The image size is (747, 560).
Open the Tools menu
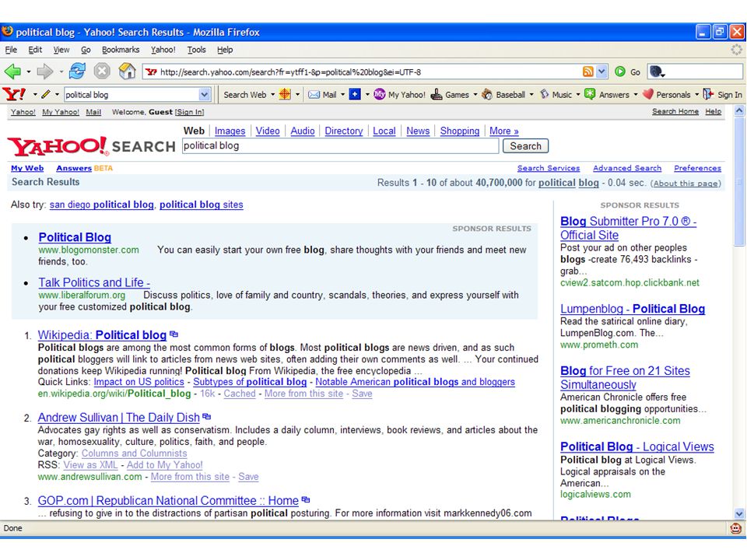[196, 50]
